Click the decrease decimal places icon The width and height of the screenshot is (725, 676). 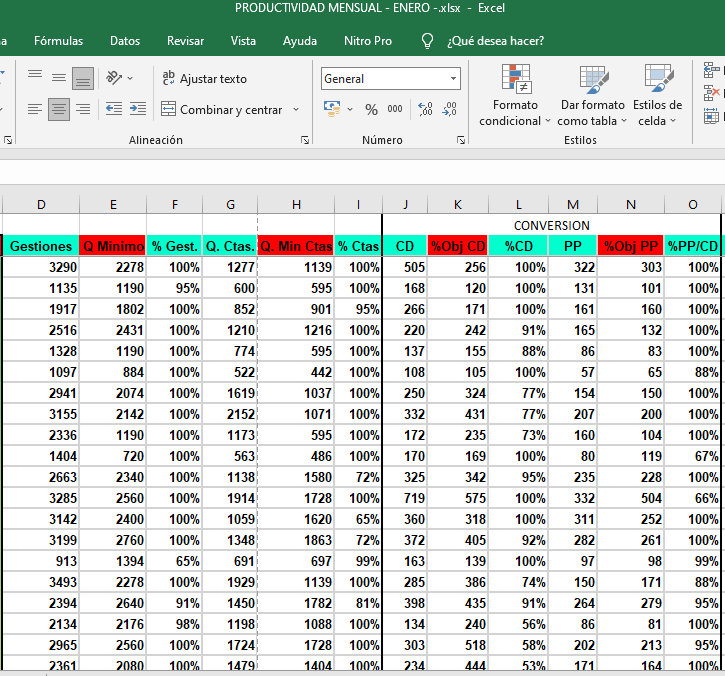(449, 109)
